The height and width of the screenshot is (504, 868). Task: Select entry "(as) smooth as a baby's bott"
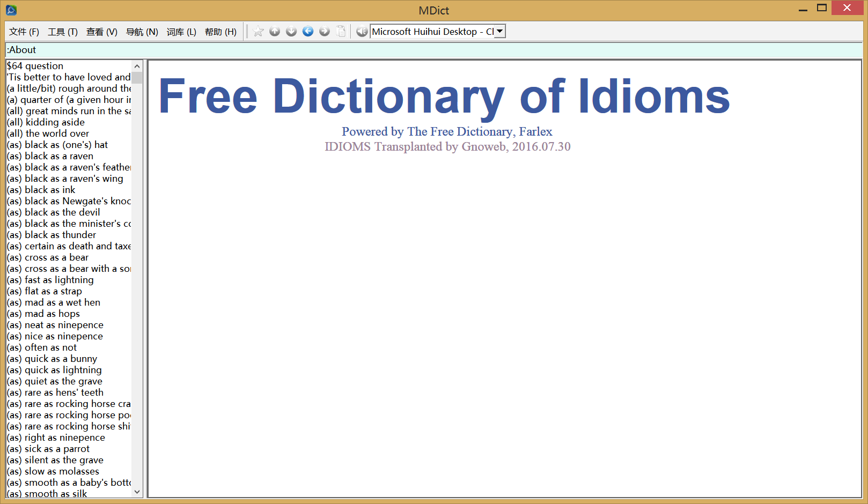tap(69, 483)
